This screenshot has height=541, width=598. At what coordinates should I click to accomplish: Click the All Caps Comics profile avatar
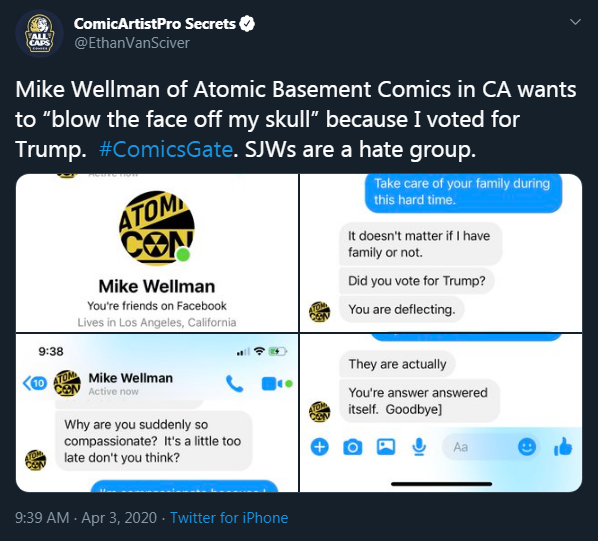[x=39, y=33]
